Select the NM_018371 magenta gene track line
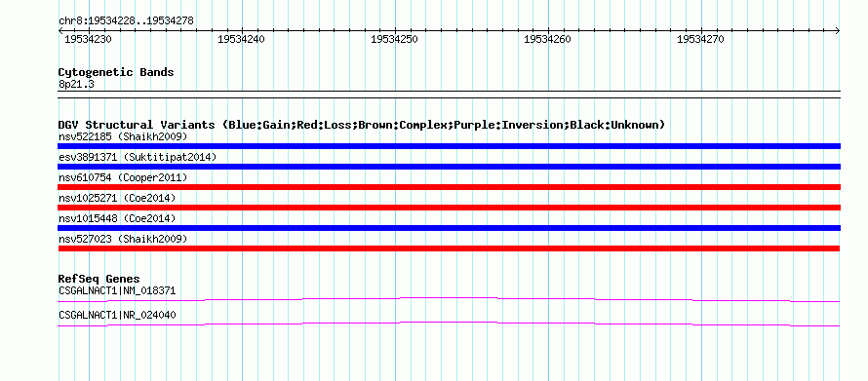 pos(449,300)
